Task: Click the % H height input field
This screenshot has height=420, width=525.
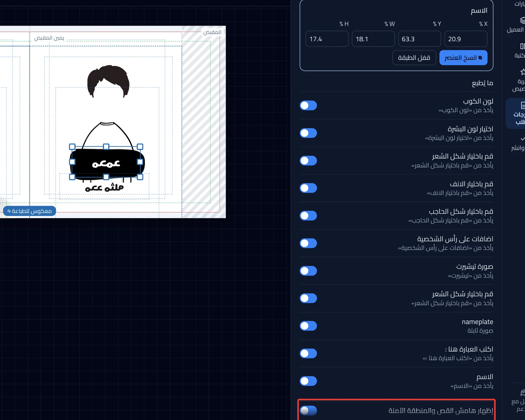Action: 327,39
